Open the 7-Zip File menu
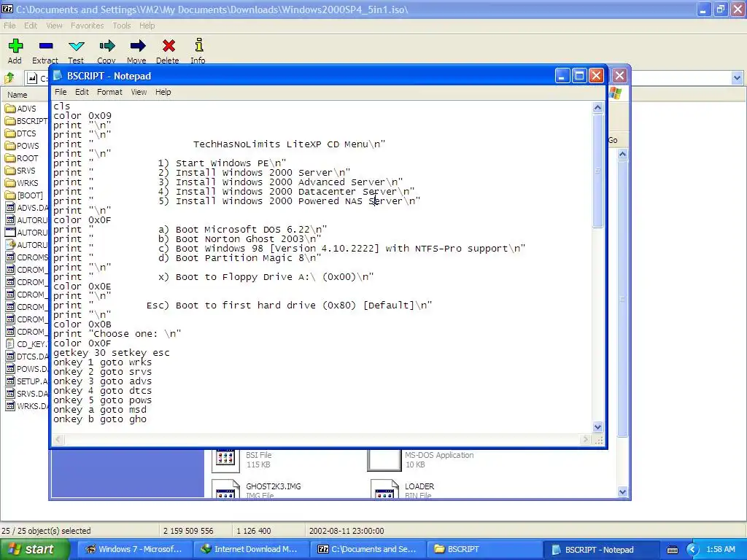This screenshot has width=747, height=560. pyautogui.click(x=9, y=26)
